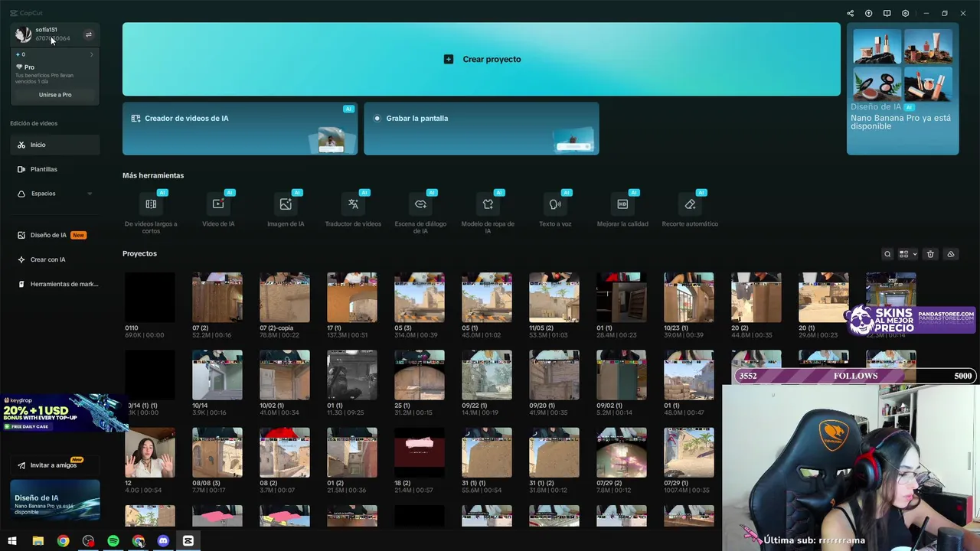Open project 07 (2)-copia thumbnail

(x=285, y=298)
